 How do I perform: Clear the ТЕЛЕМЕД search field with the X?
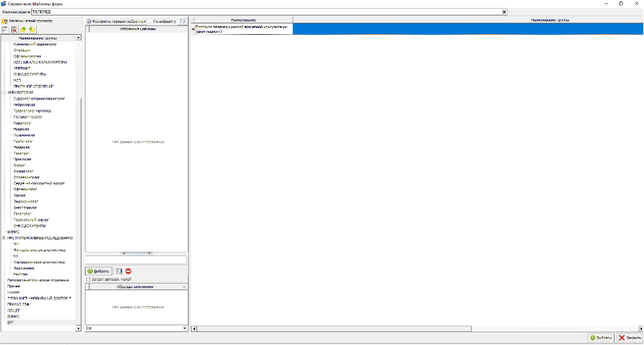click(504, 12)
